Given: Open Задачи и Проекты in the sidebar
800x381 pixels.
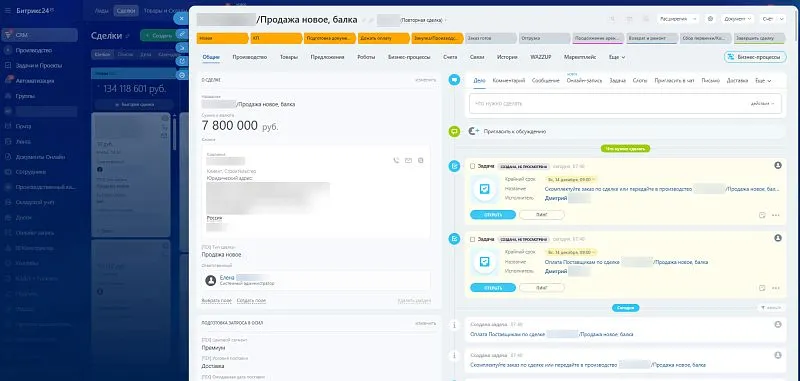Looking at the screenshot, I should (x=39, y=65).
